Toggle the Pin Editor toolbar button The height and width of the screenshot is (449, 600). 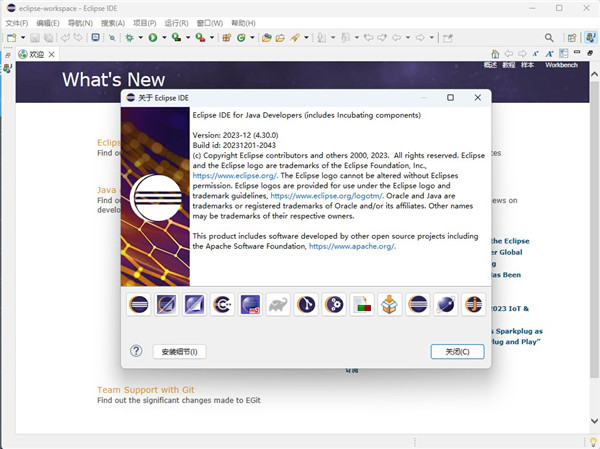click(448, 38)
